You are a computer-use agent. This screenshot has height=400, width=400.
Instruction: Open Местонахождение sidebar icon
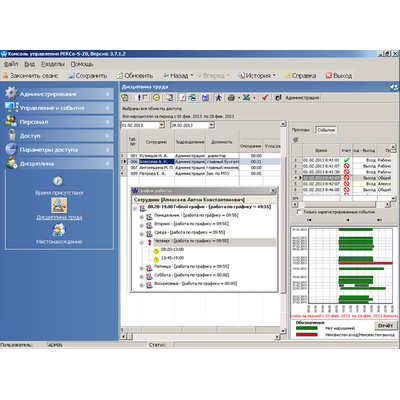tap(59, 229)
